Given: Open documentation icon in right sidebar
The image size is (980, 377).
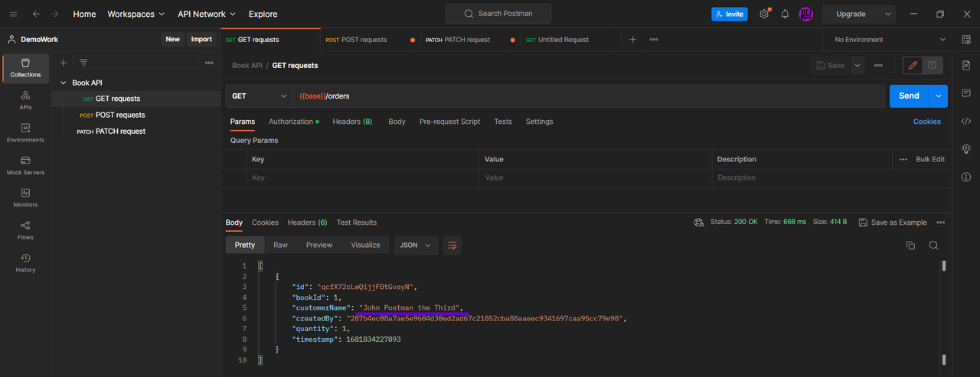Looking at the screenshot, I should click(966, 66).
